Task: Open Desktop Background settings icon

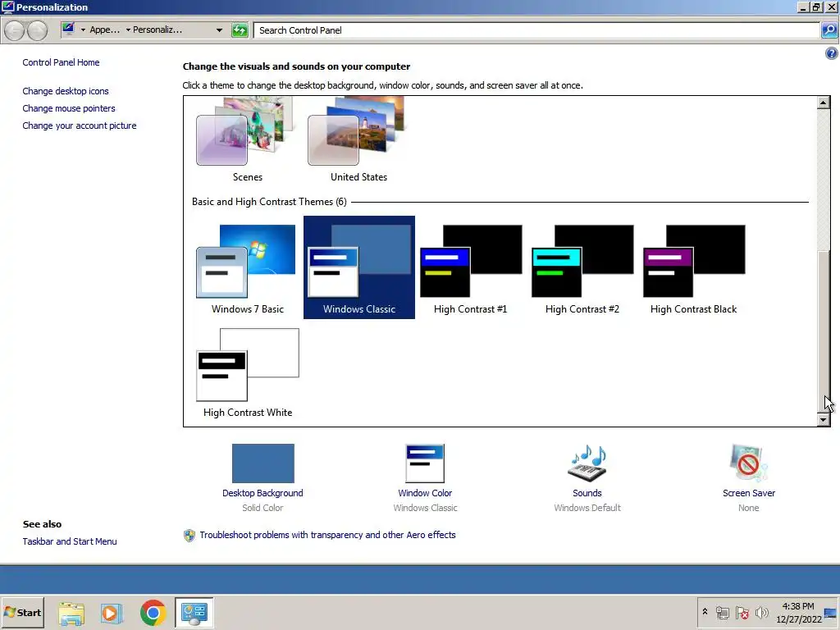Action: coord(262,463)
